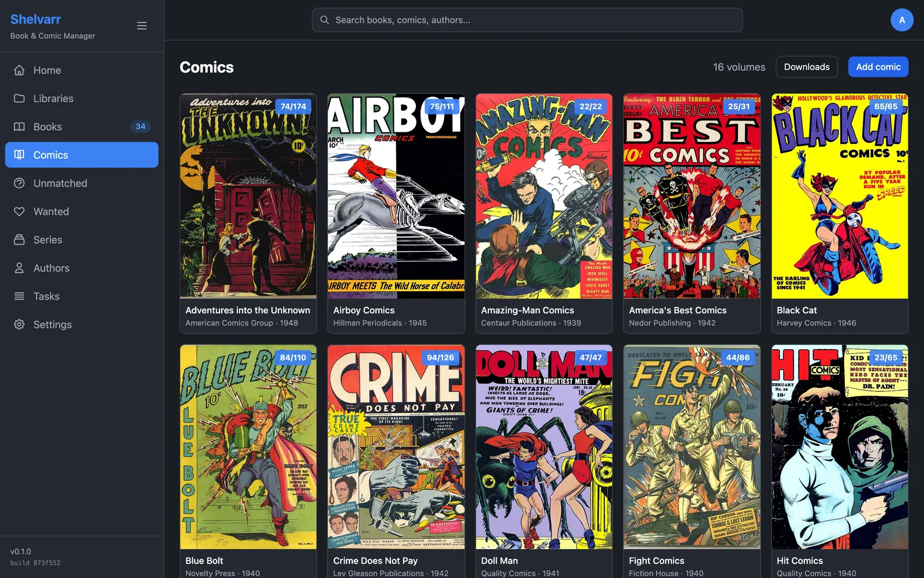Click the Tasks list icon
The image size is (924, 578).
(x=19, y=296)
